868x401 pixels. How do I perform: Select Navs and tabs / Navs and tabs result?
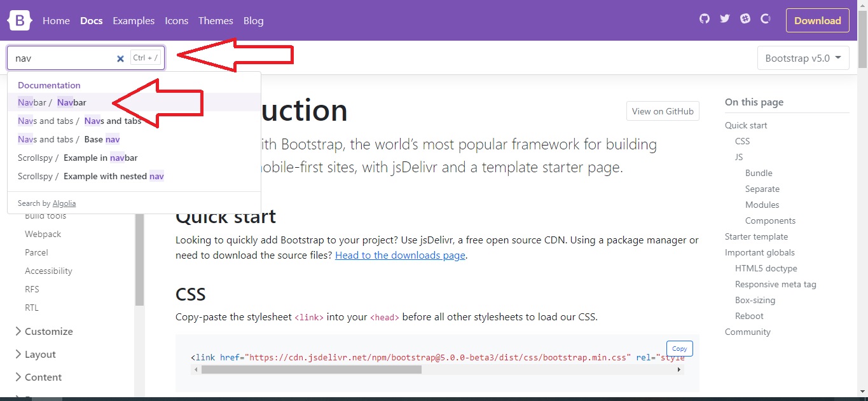tap(134, 121)
